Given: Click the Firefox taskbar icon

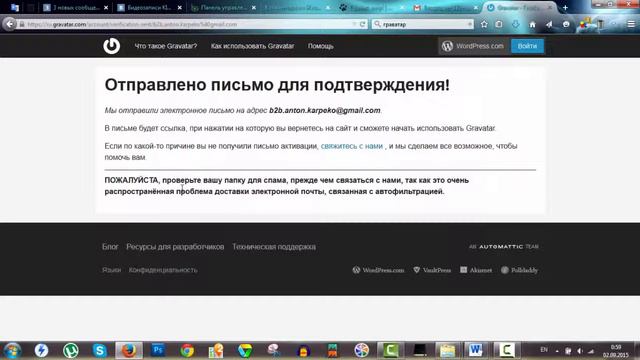Looking at the screenshot, I should pyautogui.click(x=129, y=350).
